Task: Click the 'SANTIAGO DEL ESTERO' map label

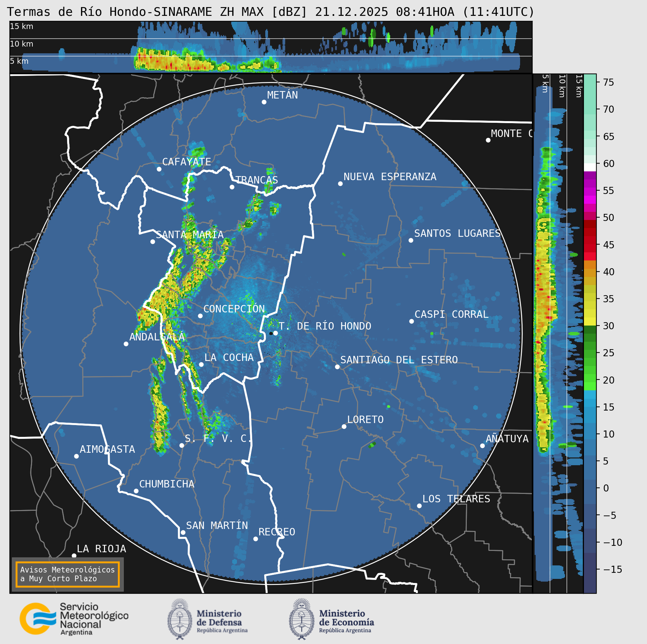Action: (x=399, y=360)
